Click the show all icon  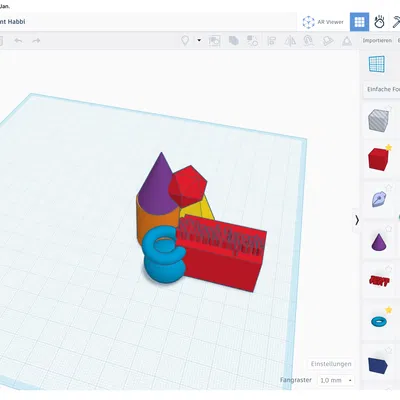click(214, 41)
